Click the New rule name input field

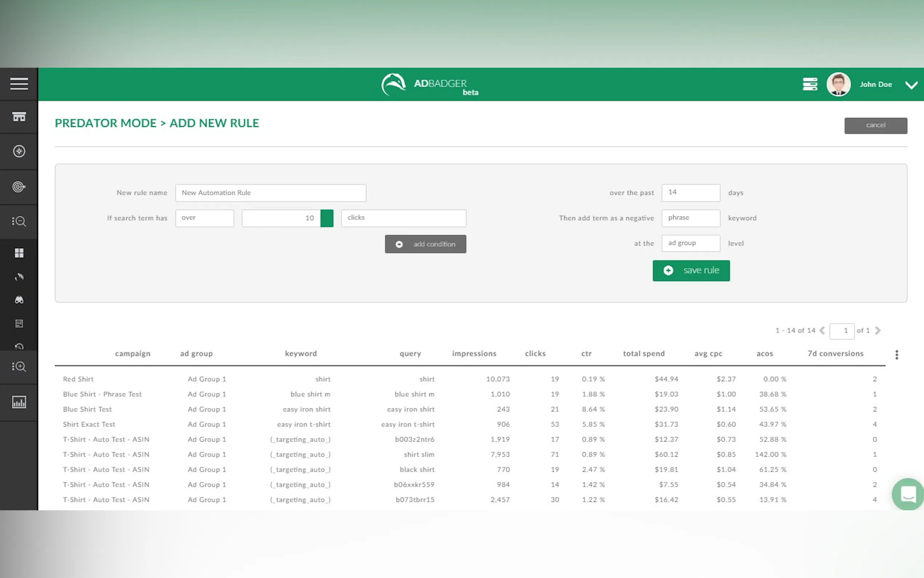pos(270,193)
